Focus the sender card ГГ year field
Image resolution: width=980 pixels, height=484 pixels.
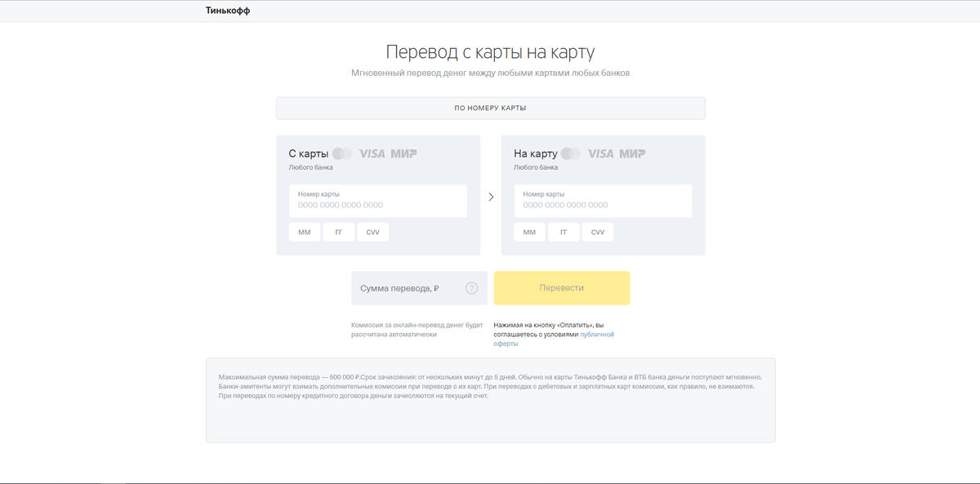(339, 233)
